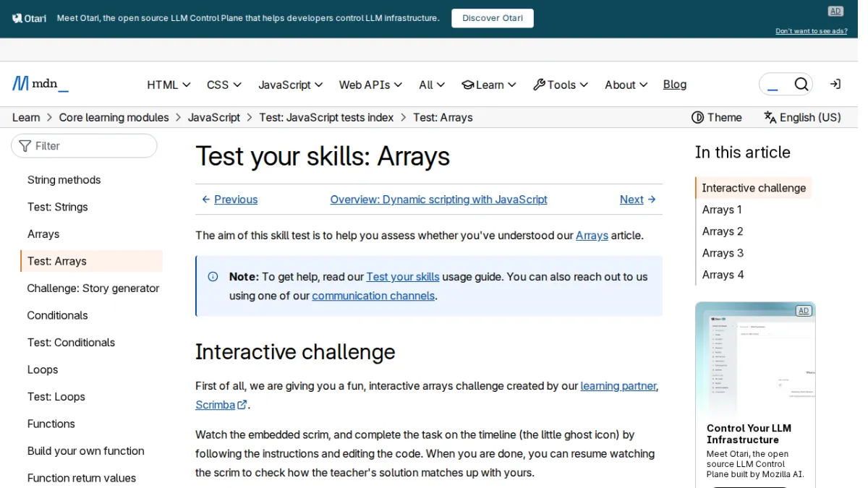Click the Learn graduation cap icon
868x488 pixels.
pos(468,85)
